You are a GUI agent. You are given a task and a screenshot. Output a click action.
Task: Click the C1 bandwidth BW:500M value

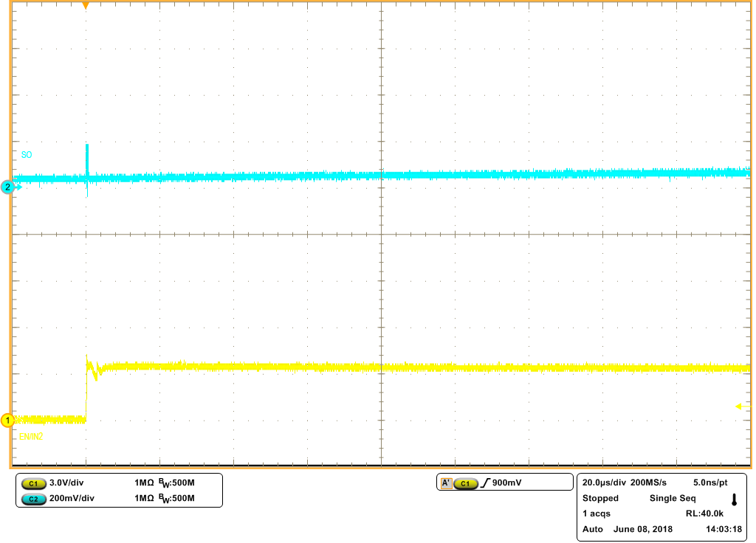pyautogui.click(x=177, y=483)
